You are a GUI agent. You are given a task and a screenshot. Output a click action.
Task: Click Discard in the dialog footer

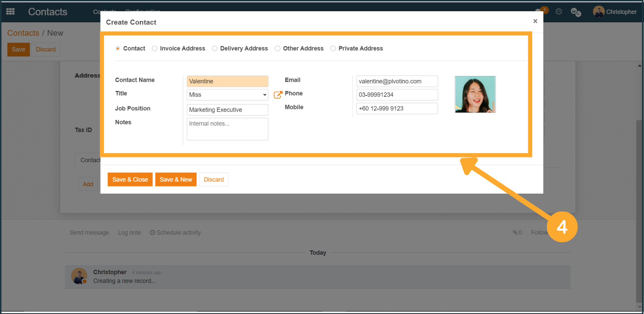213,179
